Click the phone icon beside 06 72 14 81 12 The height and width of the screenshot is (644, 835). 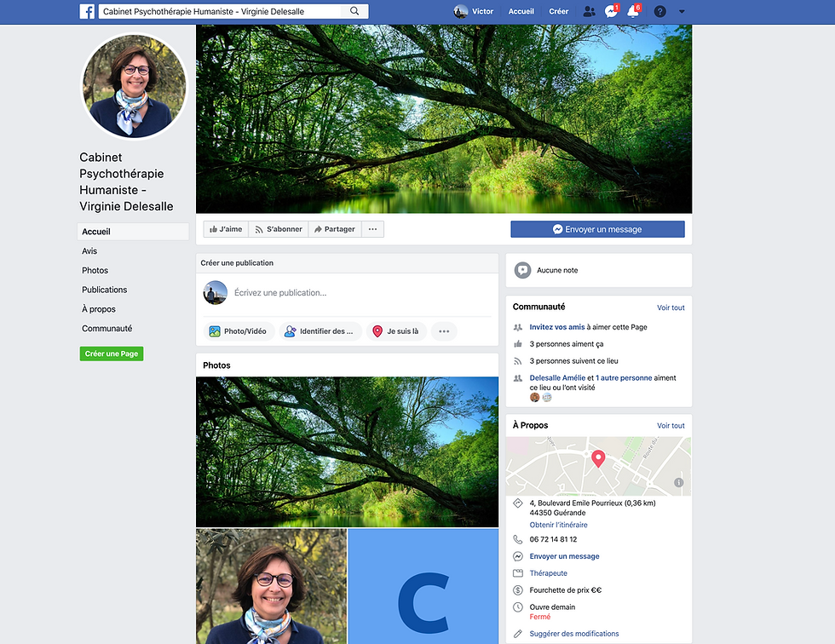tap(518, 539)
